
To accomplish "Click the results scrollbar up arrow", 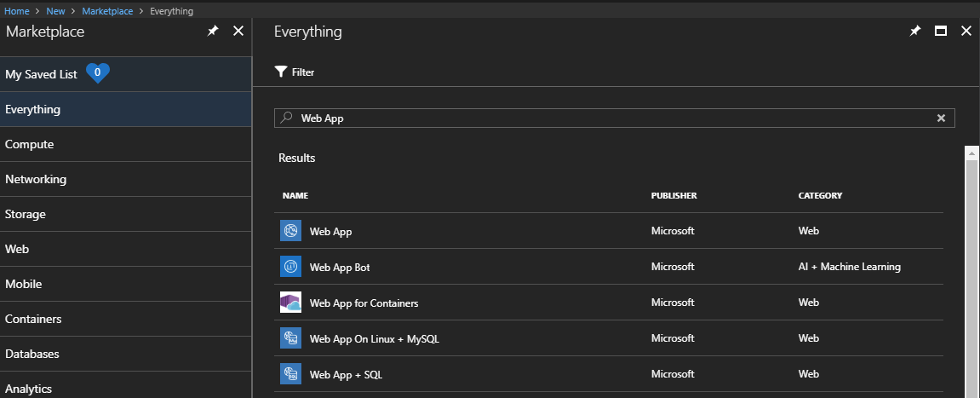I will click(x=971, y=153).
